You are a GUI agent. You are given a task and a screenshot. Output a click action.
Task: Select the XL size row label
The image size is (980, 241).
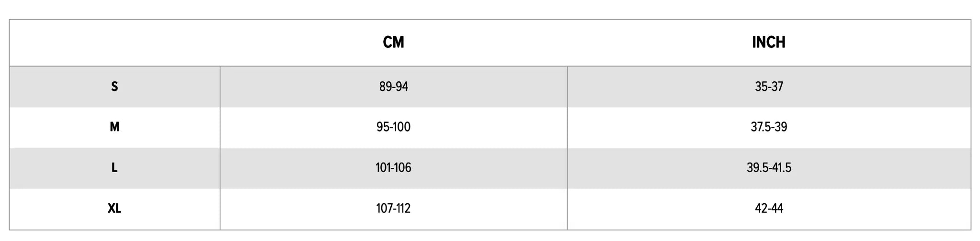pyautogui.click(x=114, y=208)
